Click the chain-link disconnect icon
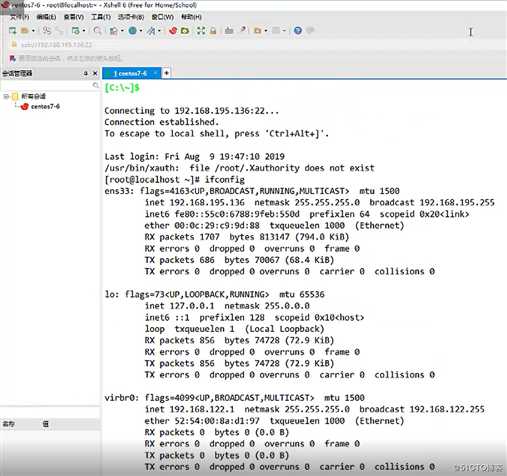Image resolution: width=507 pixels, height=476 pixels. click(47, 31)
